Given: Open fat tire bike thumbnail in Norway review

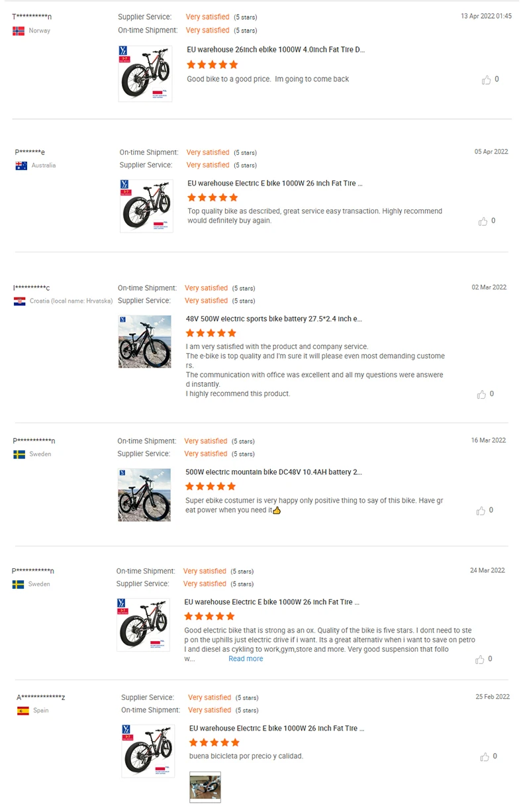Looking at the screenshot, I should [145, 74].
